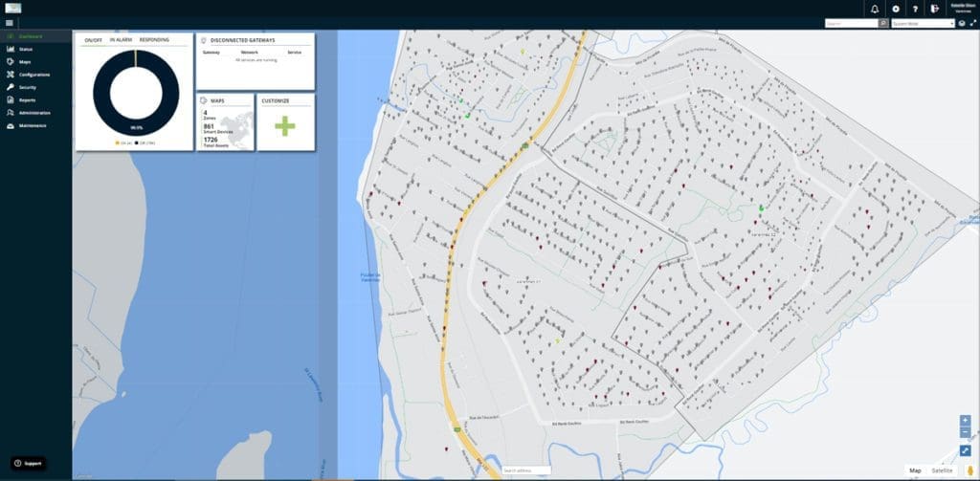Switch to the In Alarm tab

(121, 40)
